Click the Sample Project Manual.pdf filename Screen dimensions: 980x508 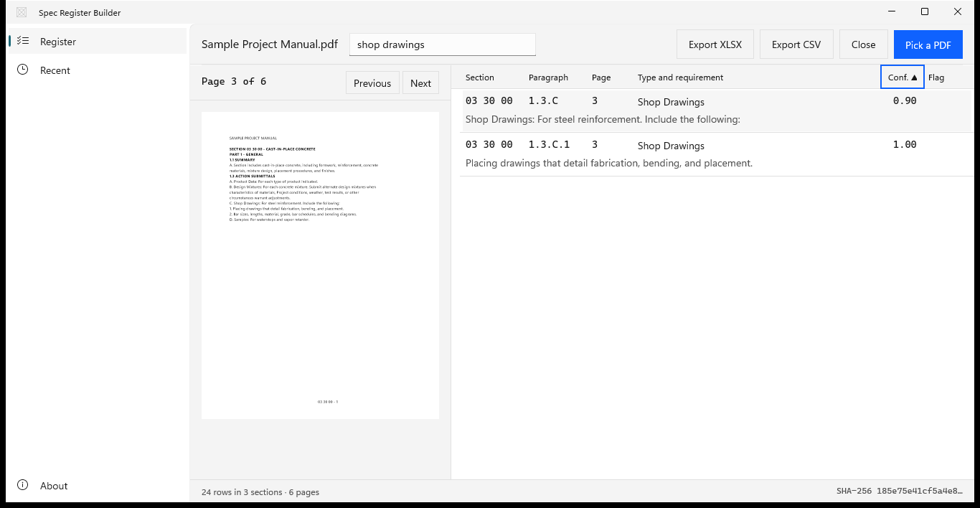[270, 44]
